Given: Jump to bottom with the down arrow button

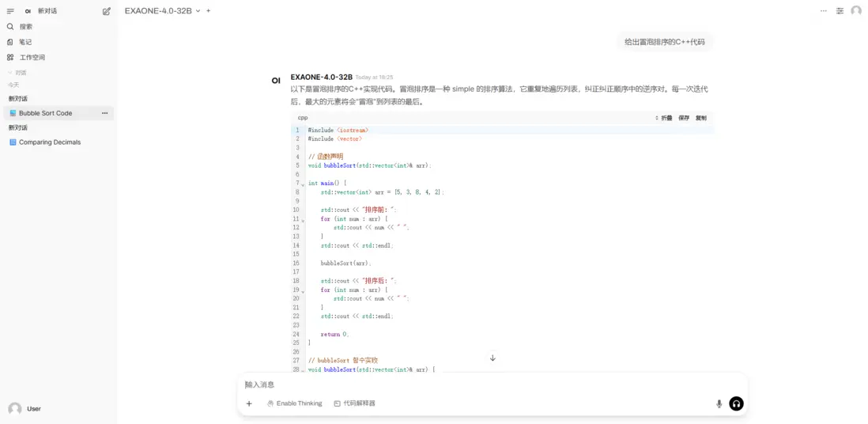Looking at the screenshot, I should [x=492, y=358].
